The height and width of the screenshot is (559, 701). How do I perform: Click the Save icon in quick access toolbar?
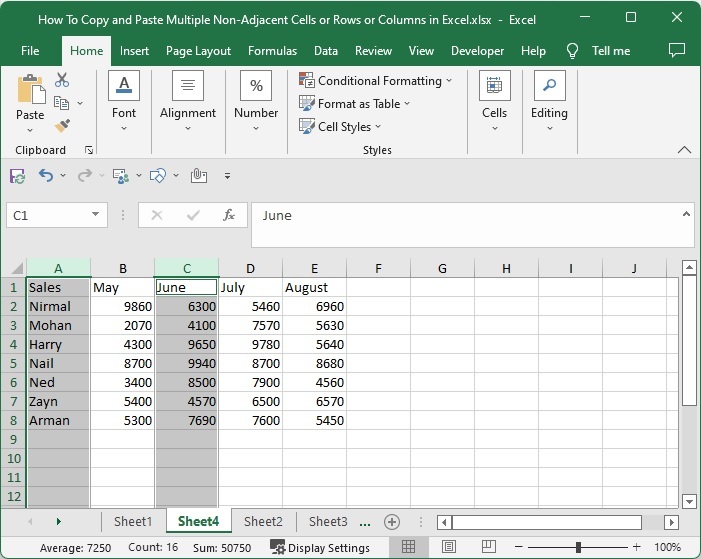coord(17,176)
